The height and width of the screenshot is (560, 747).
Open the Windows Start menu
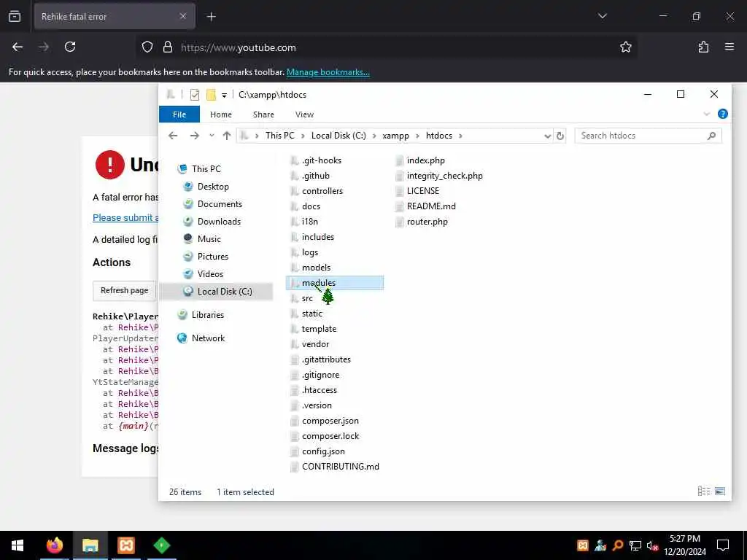pos(18,545)
